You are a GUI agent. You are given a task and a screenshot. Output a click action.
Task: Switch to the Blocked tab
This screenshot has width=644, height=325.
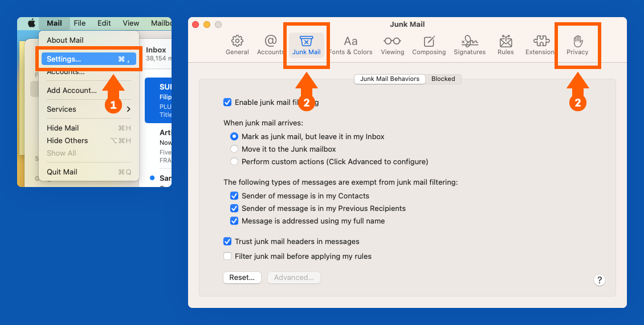443,79
